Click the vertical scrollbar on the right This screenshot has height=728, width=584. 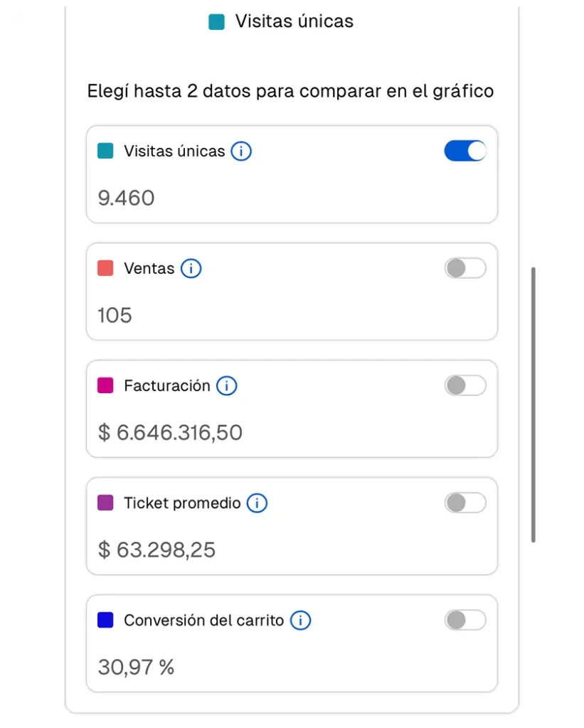click(533, 405)
